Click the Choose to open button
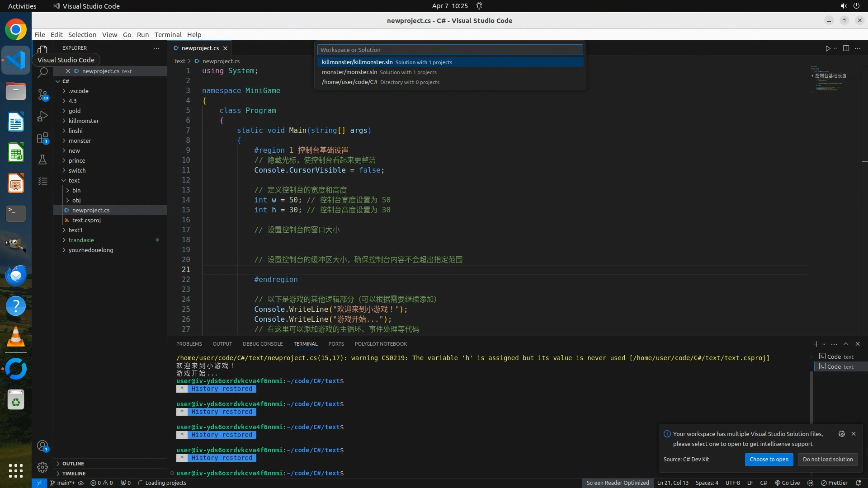 pyautogui.click(x=769, y=459)
